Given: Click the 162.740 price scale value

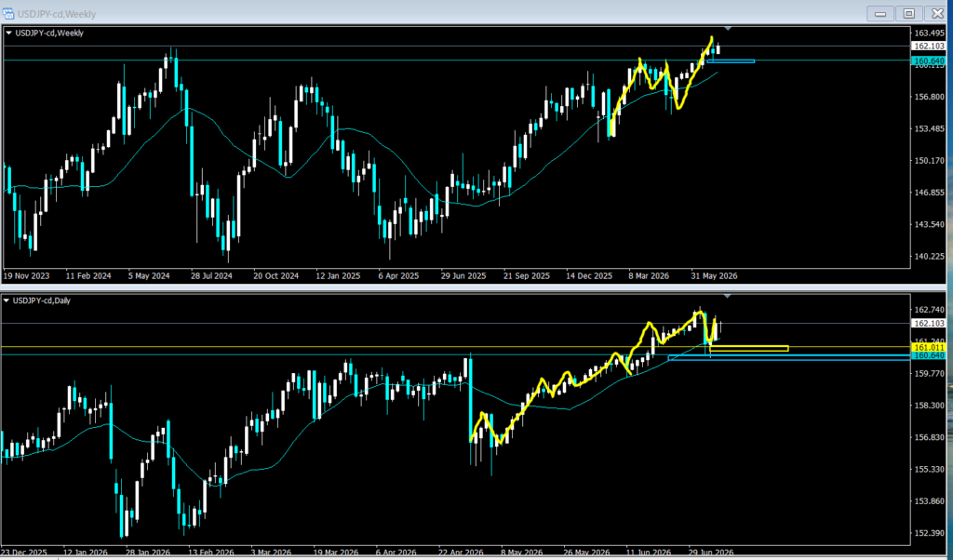Looking at the screenshot, I should (930, 310).
